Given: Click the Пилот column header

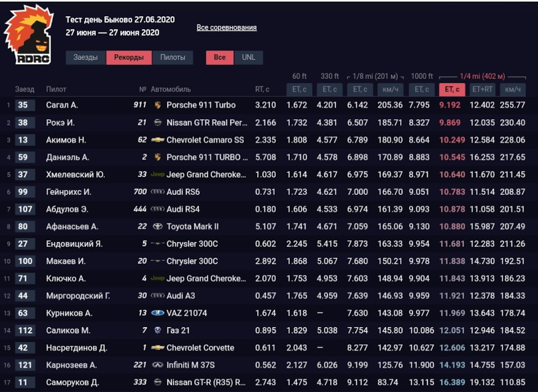Looking at the screenshot, I should (56, 90).
